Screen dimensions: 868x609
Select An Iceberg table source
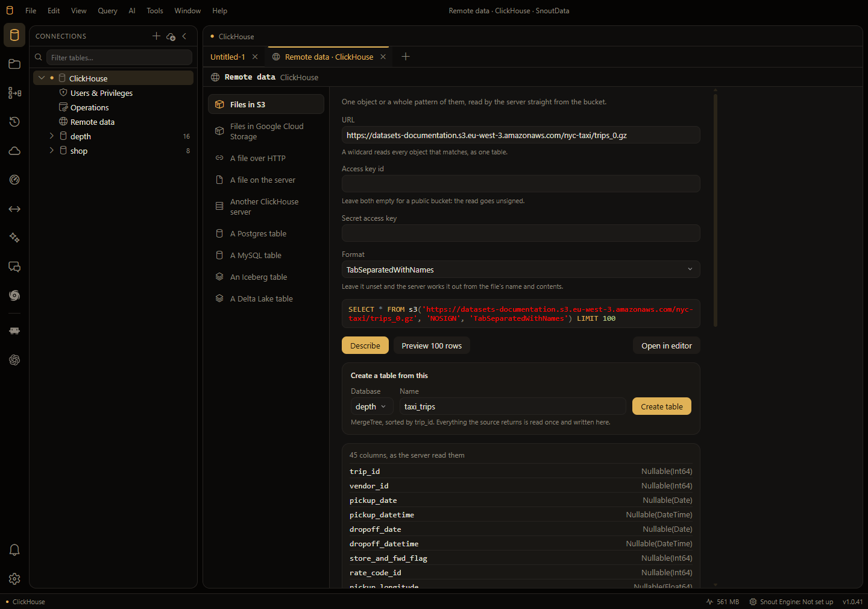pos(266,277)
